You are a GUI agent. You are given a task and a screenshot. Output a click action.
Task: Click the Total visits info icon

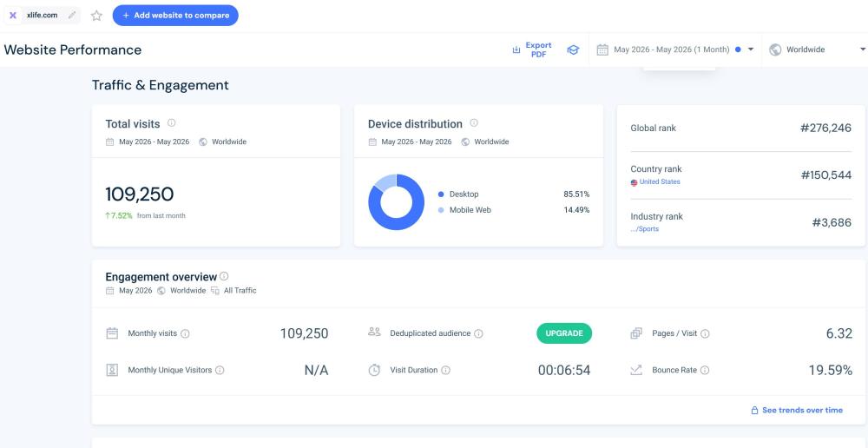(172, 123)
